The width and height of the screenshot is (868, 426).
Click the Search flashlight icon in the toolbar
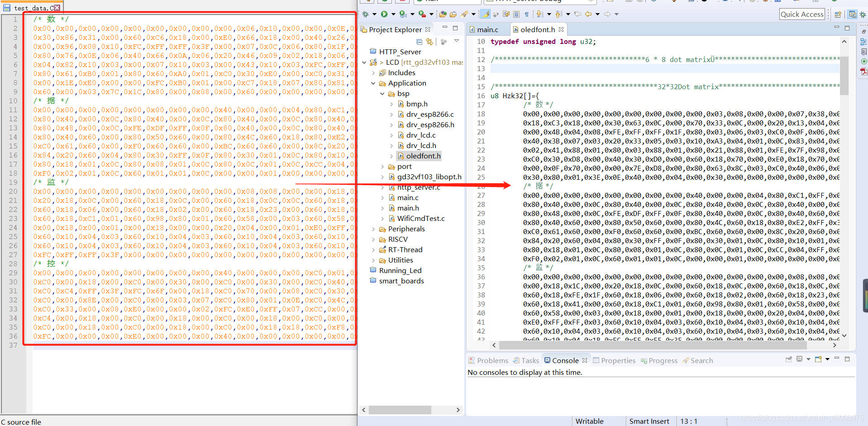(x=465, y=14)
